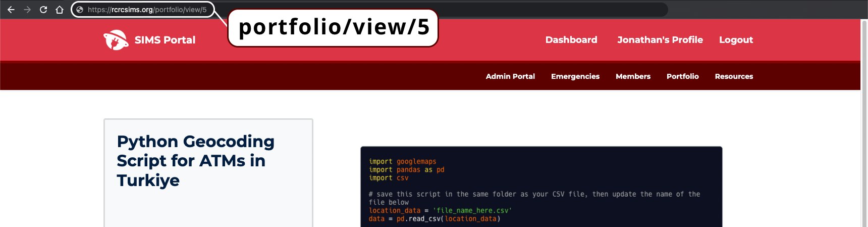The image size is (868, 227).
Task: Click the SIMS Portal logo emblem
Action: tap(116, 40)
